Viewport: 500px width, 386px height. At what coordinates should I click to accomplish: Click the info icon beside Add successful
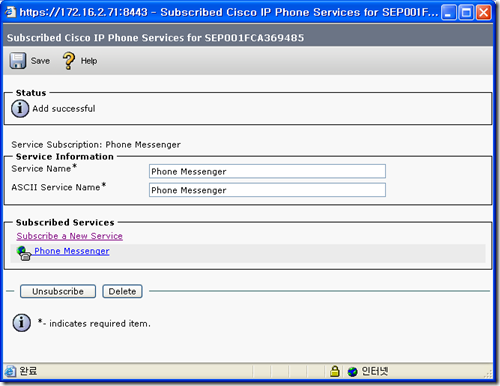[x=20, y=108]
